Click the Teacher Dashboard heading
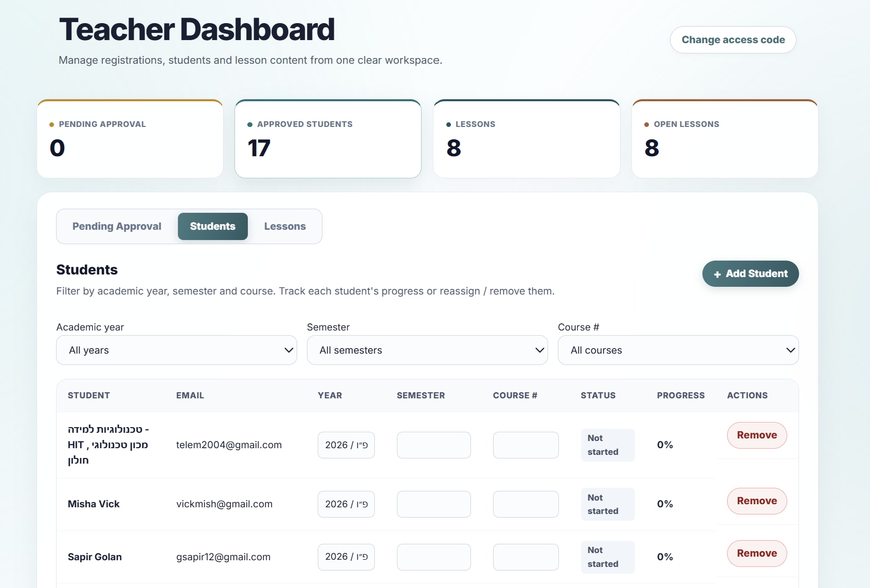 point(197,29)
